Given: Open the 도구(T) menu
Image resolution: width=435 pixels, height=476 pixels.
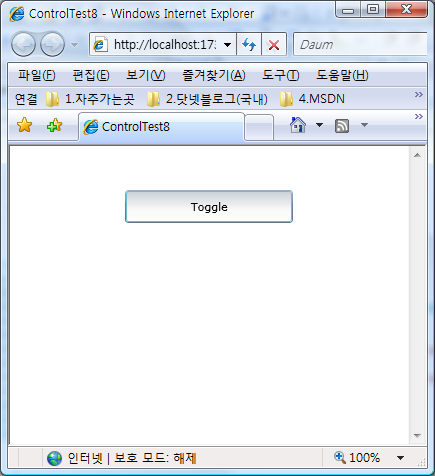Looking at the screenshot, I should [x=281, y=75].
